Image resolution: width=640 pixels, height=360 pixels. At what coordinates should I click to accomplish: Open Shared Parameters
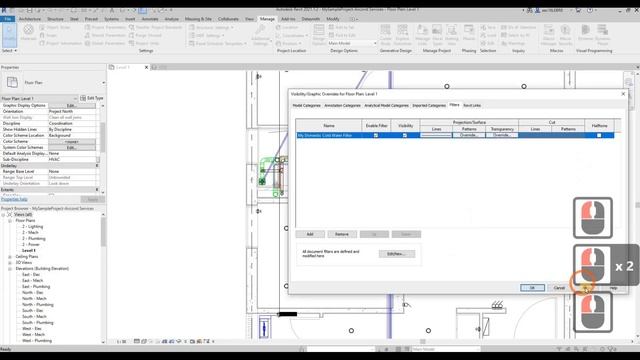(x=105, y=36)
